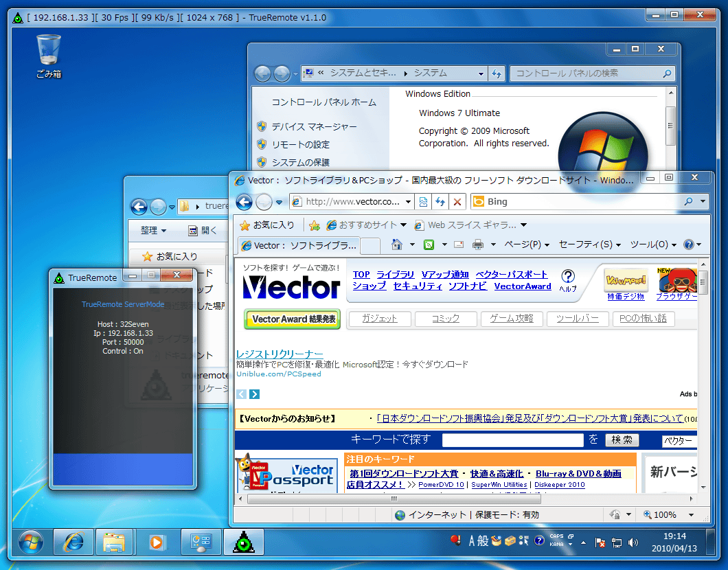Screen dimensions: 728x570
Task: Open the ツール(O) menu
Action: 652,244
